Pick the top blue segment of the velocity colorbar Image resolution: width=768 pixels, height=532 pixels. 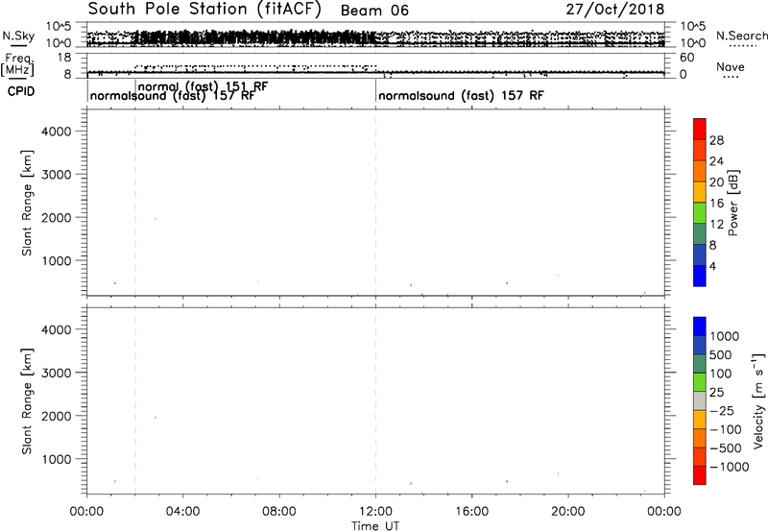pos(700,326)
